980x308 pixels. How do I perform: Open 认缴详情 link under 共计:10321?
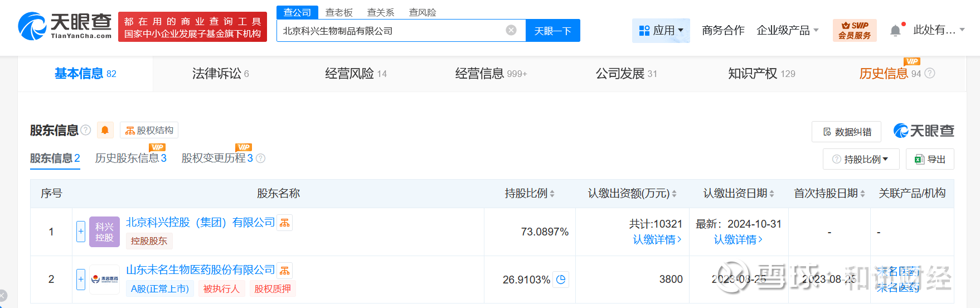[x=657, y=240]
